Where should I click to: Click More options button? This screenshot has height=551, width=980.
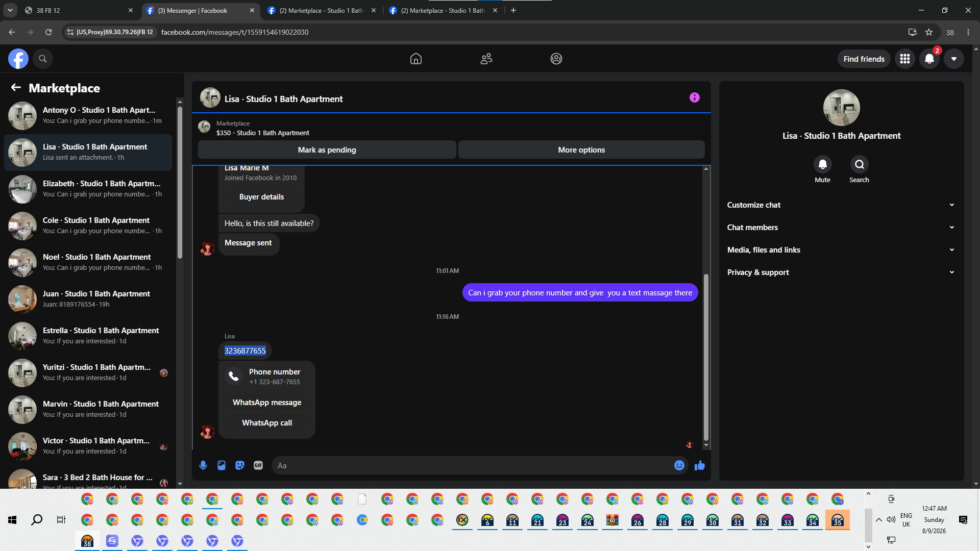point(581,150)
